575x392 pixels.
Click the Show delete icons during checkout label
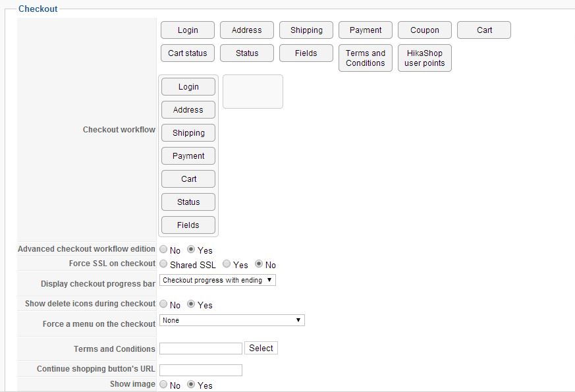pyautogui.click(x=90, y=304)
